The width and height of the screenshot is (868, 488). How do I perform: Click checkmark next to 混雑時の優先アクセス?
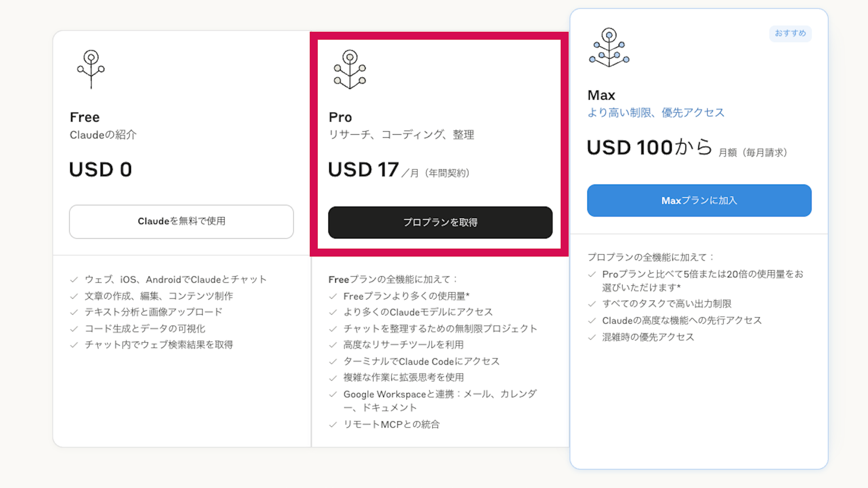(592, 338)
